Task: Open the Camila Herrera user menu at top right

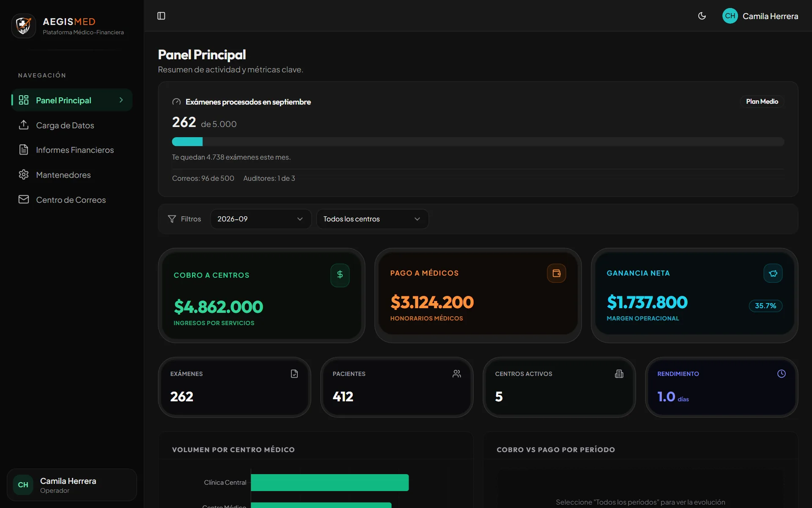Action: coord(760,16)
